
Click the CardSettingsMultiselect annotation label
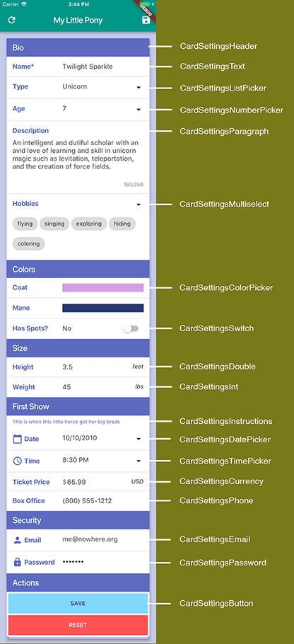point(224,204)
